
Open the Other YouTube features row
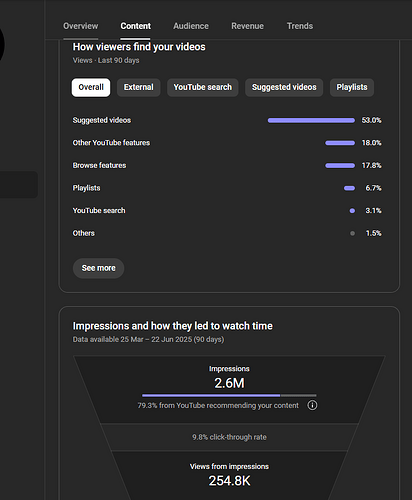coord(227,143)
